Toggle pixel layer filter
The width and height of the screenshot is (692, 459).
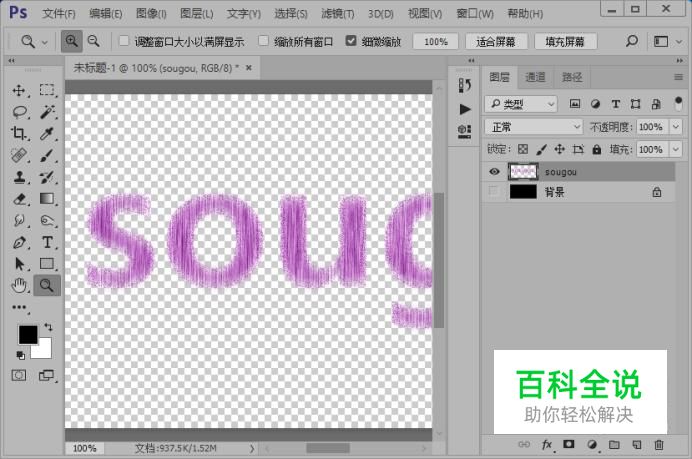tap(575, 104)
